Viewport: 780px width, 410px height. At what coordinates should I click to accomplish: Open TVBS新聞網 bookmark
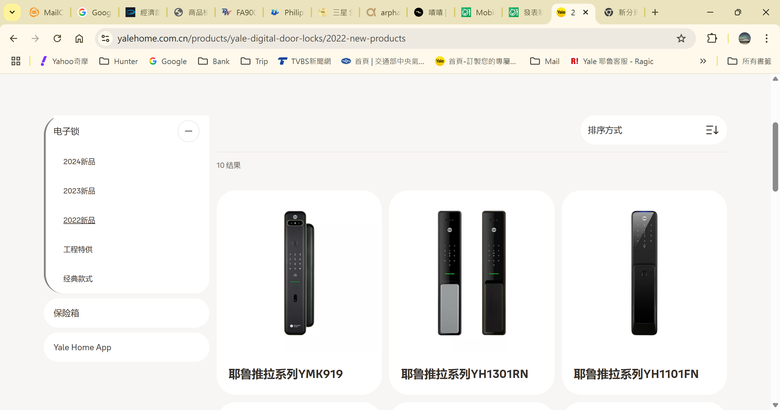pos(304,61)
